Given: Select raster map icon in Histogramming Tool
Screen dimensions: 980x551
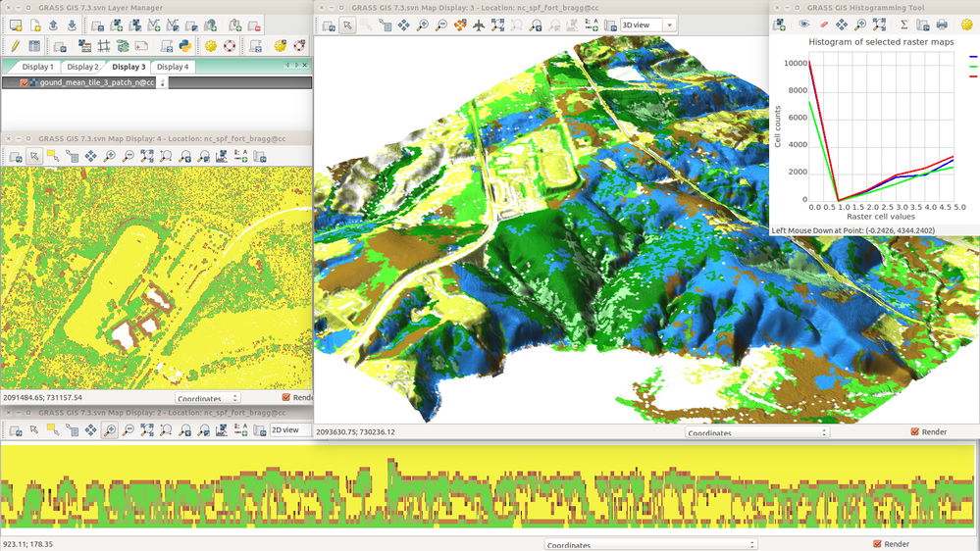Looking at the screenshot, I should (x=779, y=25).
